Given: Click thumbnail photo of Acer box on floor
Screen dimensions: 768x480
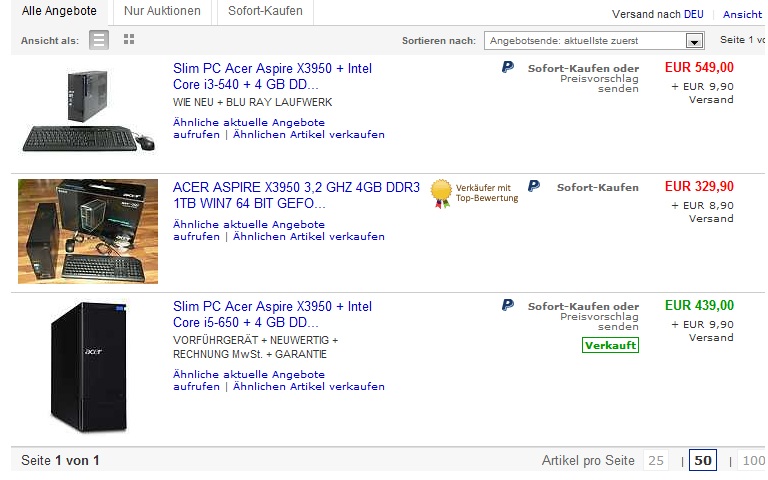Looking at the screenshot, I should pyautogui.click(x=88, y=231).
